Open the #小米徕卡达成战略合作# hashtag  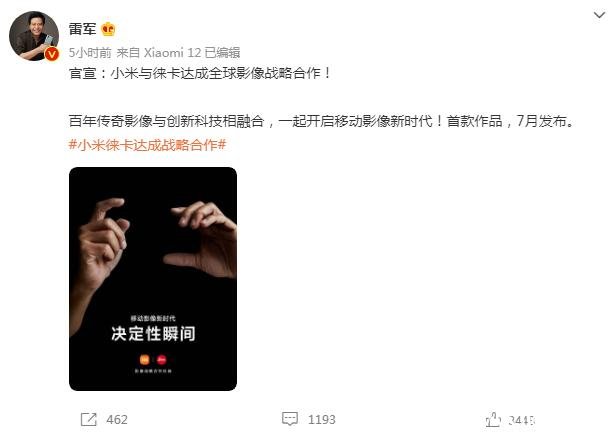[x=147, y=145]
